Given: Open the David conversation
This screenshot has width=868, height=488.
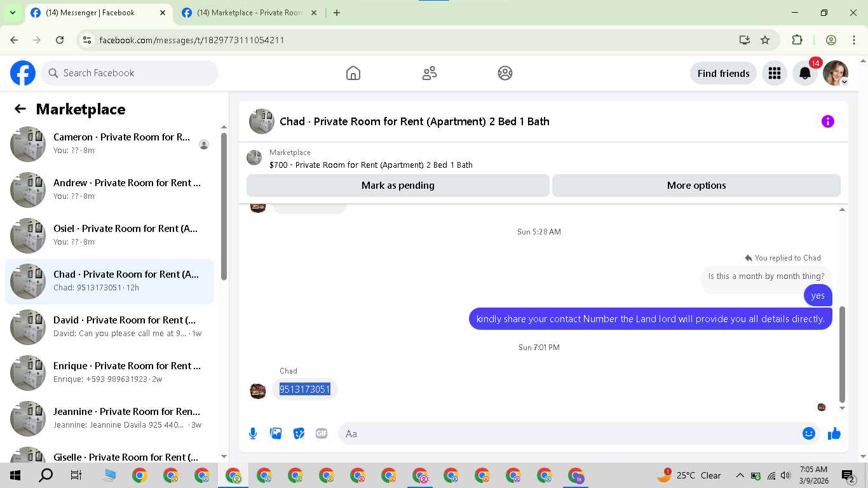Looking at the screenshot, I should (x=109, y=327).
